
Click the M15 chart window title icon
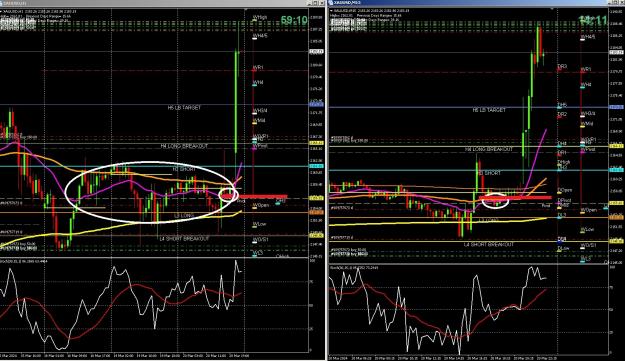[x=331, y=2]
